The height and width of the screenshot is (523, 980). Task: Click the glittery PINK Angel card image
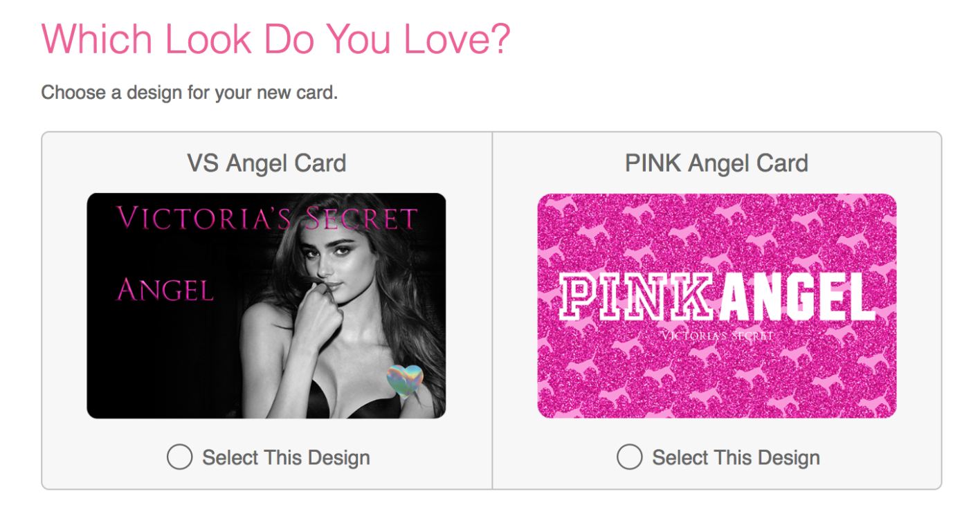click(x=716, y=304)
